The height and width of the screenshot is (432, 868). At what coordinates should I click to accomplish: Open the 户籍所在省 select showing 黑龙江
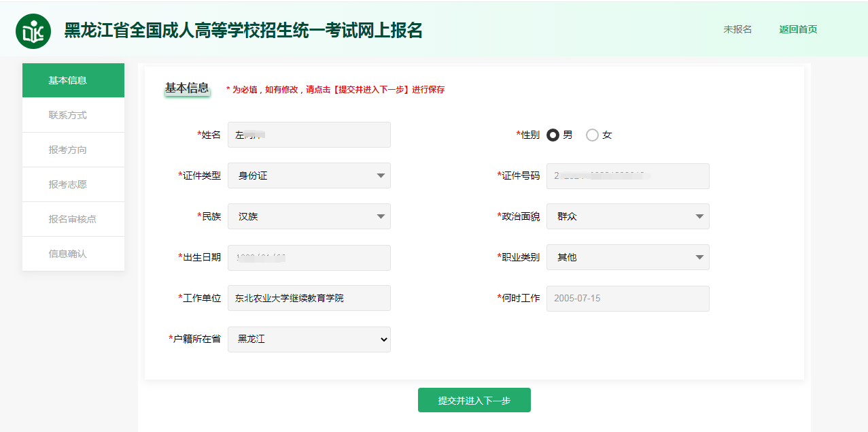coord(309,339)
